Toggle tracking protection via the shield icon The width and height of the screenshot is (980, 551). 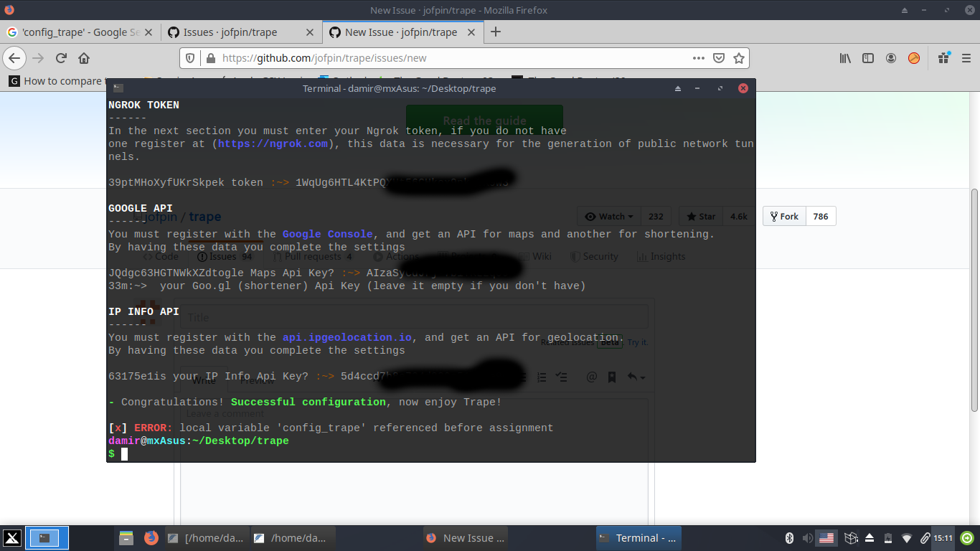(x=189, y=57)
